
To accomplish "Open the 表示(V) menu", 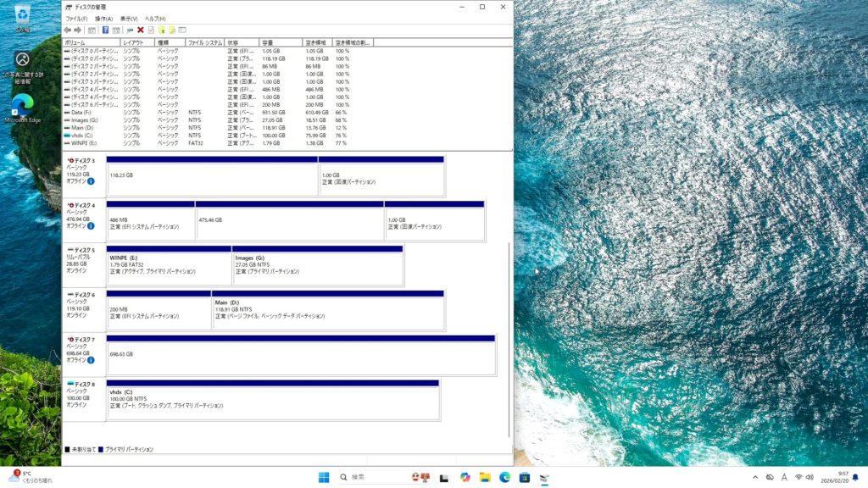I will point(129,19).
